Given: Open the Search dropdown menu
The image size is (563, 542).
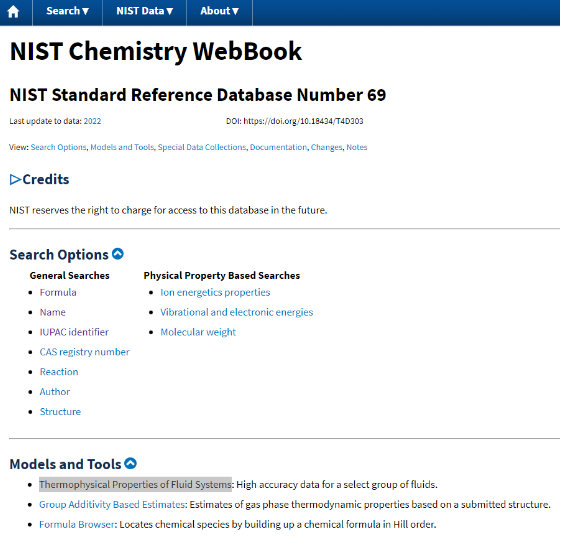Looking at the screenshot, I should coord(68,11).
